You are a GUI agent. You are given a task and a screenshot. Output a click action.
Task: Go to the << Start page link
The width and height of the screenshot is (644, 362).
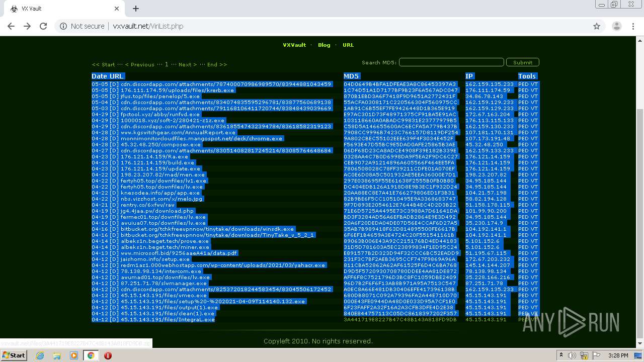coord(103,64)
